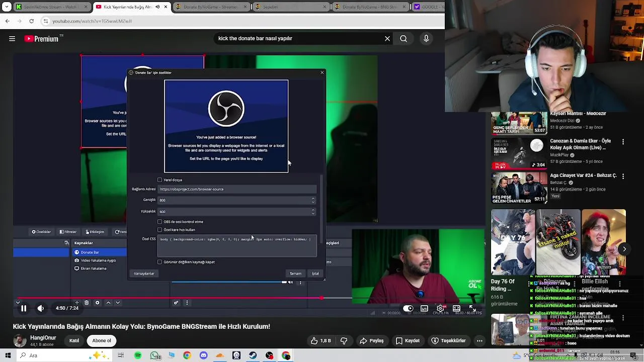
Task: Clear the YouTube search query
Action: (x=387, y=39)
